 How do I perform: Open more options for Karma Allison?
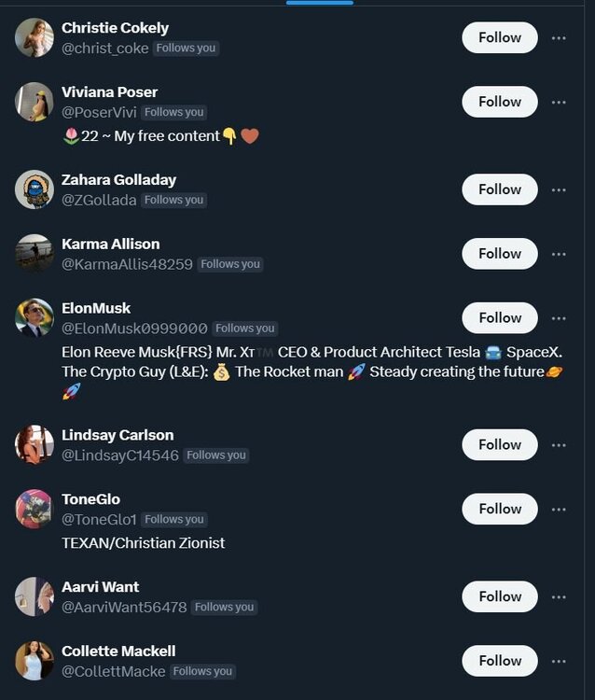click(559, 254)
